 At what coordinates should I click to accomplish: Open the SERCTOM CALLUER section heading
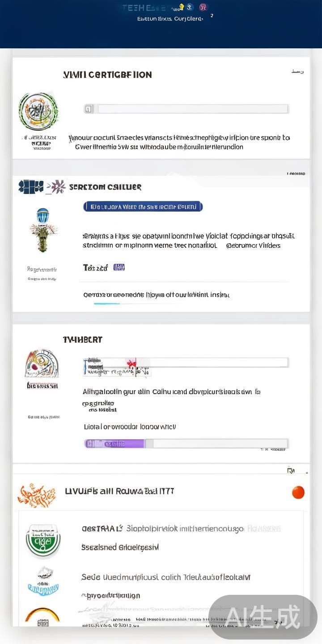(x=105, y=187)
